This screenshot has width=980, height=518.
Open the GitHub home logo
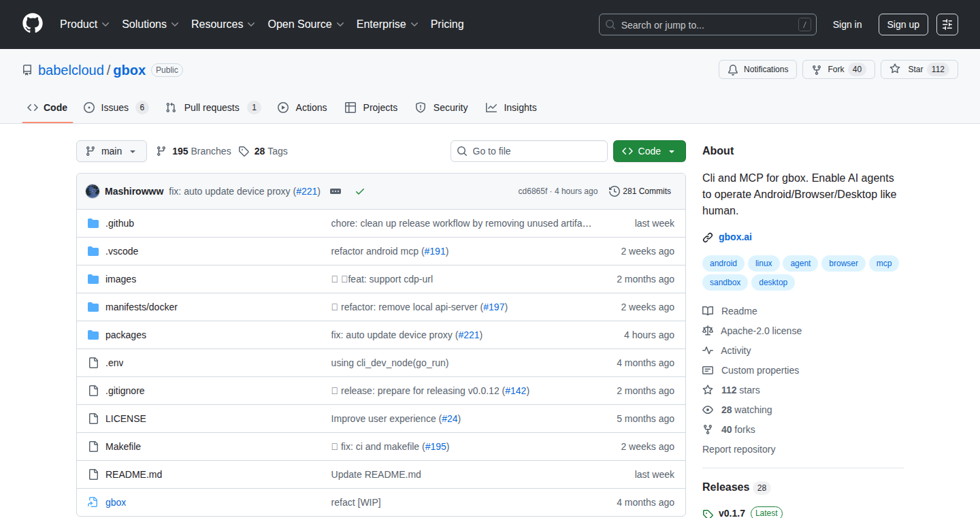(33, 24)
